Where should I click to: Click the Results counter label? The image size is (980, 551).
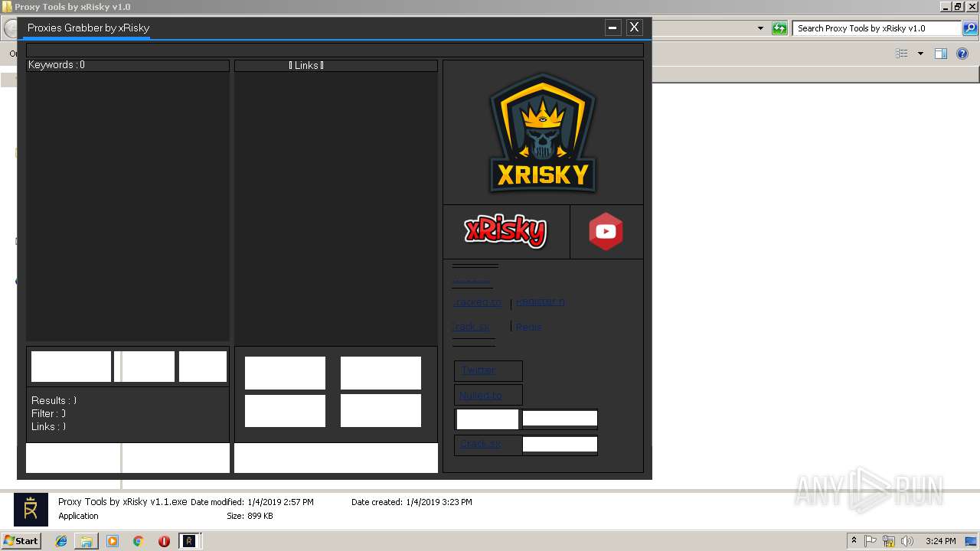(54, 400)
